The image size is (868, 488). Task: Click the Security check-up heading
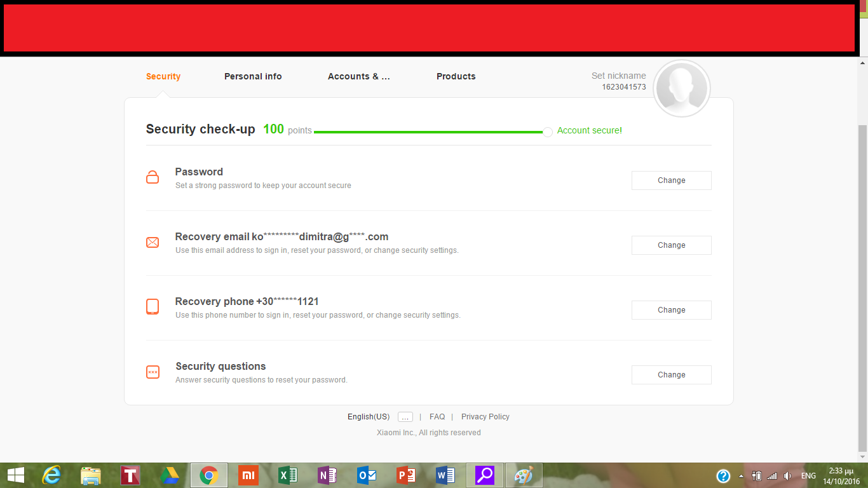click(x=201, y=129)
